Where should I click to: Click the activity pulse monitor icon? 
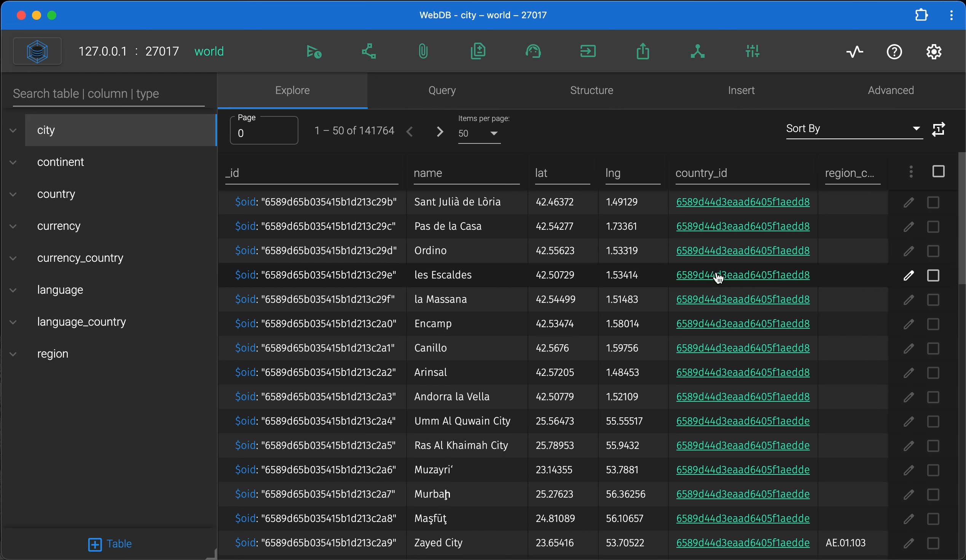point(854,51)
